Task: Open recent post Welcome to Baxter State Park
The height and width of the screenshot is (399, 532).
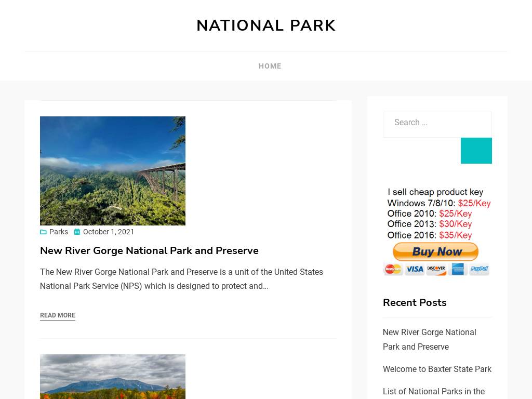Action: coord(437,369)
